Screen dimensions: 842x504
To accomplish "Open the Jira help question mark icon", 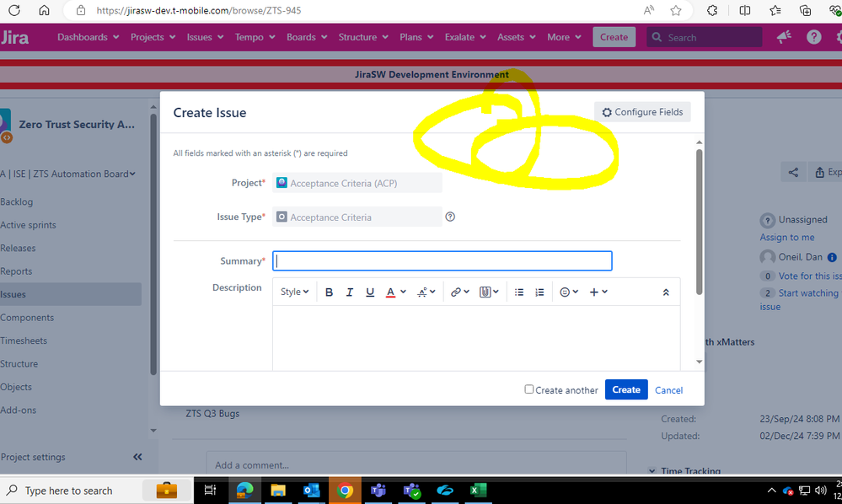I will tap(813, 37).
